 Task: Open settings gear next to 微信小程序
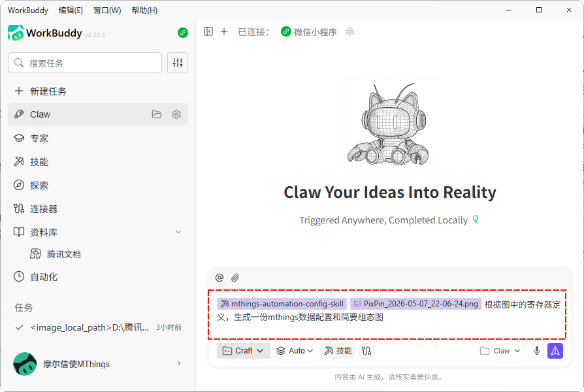pyautogui.click(x=350, y=31)
